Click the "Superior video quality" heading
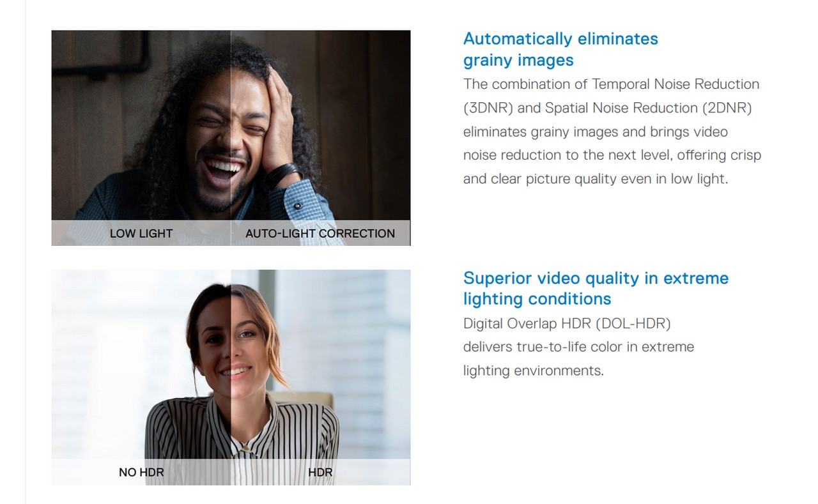The width and height of the screenshot is (818, 504). point(596,288)
